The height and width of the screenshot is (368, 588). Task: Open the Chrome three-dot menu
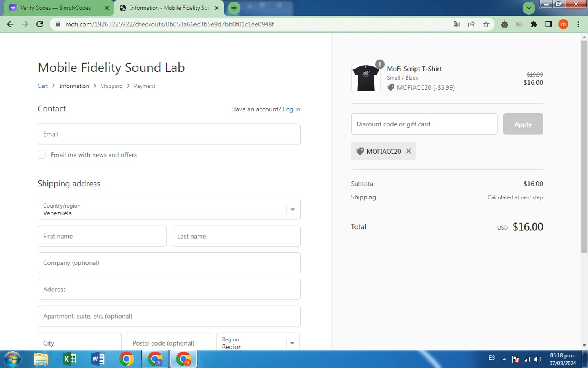[578, 24]
